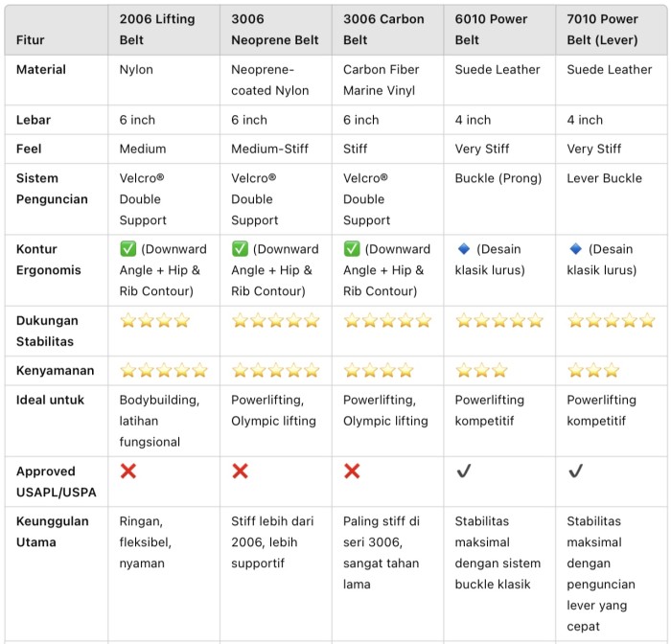Click approval checkmark for 6010 Power Belt
671x644 pixels.
point(464,471)
